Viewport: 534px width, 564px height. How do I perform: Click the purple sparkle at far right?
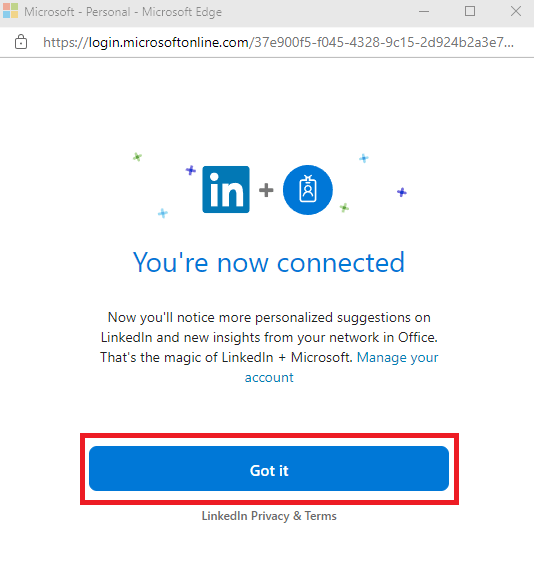click(402, 192)
